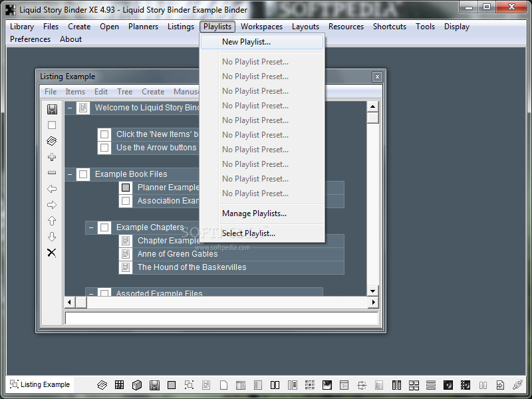Click the open book icon in bottom toolbar
The width and height of the screenshot is (532, 399).
click(x=275, y=385)
